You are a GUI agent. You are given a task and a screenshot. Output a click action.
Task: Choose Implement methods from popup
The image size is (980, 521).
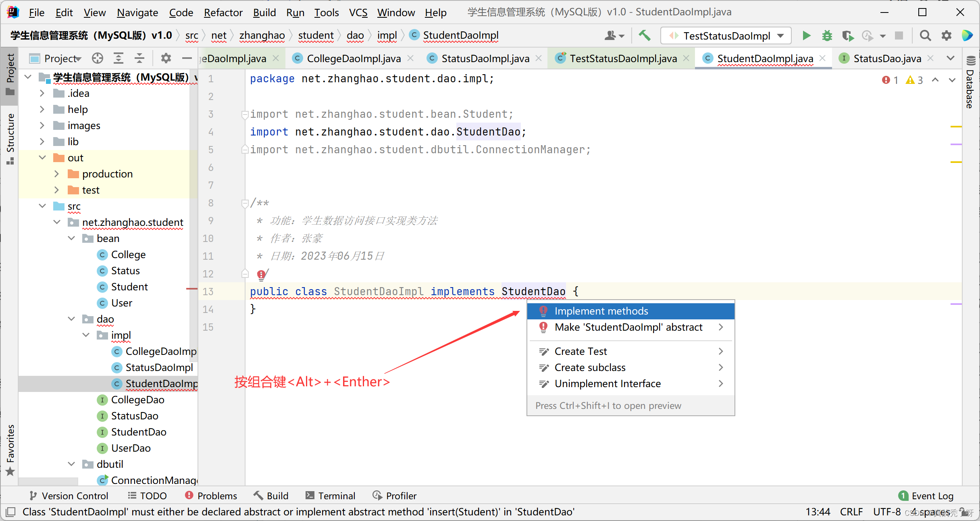point(601,311)
